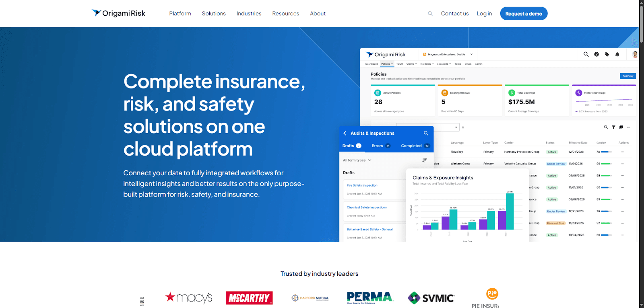The image size is (644, 308).
Task: Open the Platform navigation menu
Action: click(x=180, y=14)
